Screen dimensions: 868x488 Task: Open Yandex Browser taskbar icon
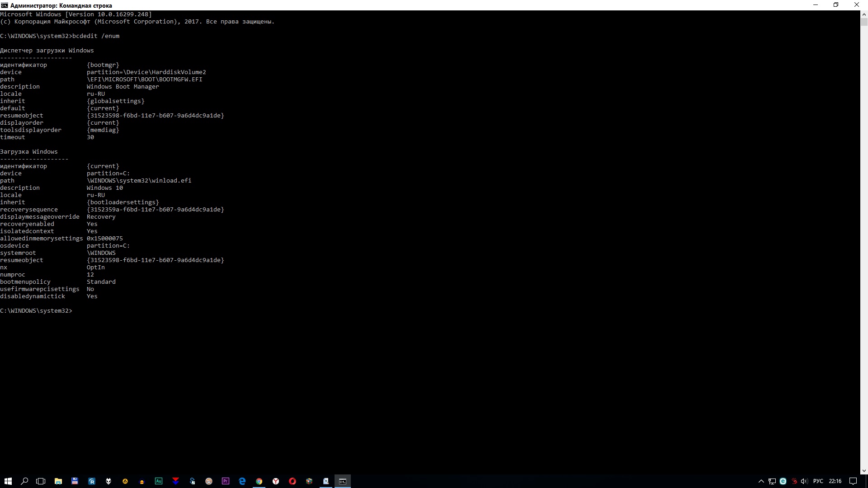276,481
